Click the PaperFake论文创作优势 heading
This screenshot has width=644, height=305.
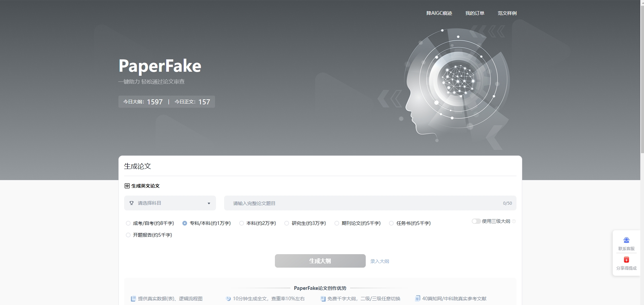(320, 288)
